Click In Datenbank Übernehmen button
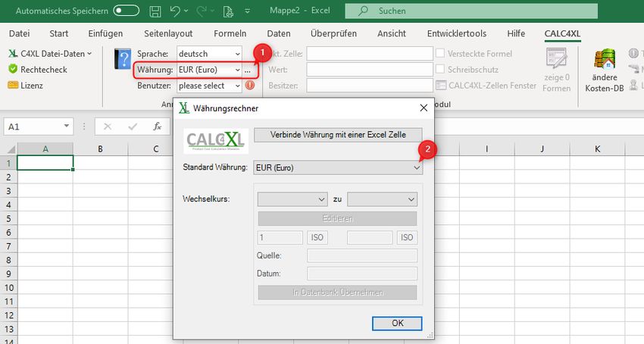The image size is (644, 344). [337, 292]
